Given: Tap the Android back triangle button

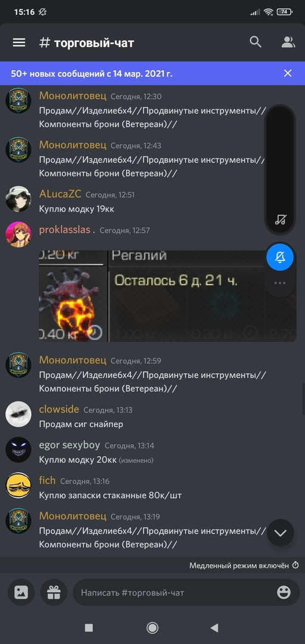Looking at the screenshot, I should [214, 627].
